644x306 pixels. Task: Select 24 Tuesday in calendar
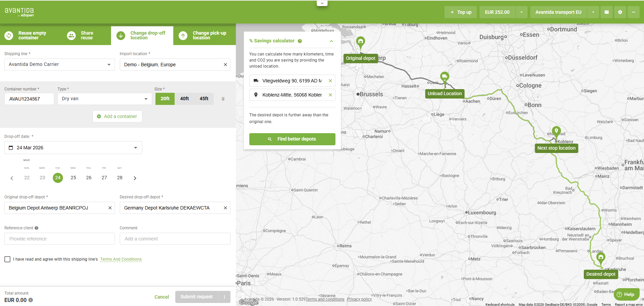tap(58, 178)
